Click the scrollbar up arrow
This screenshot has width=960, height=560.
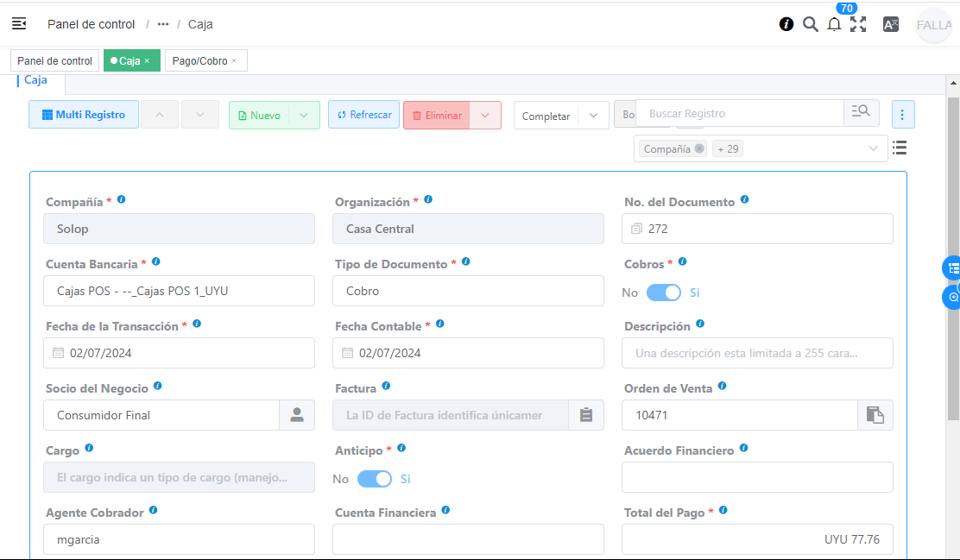coord(953,83)
